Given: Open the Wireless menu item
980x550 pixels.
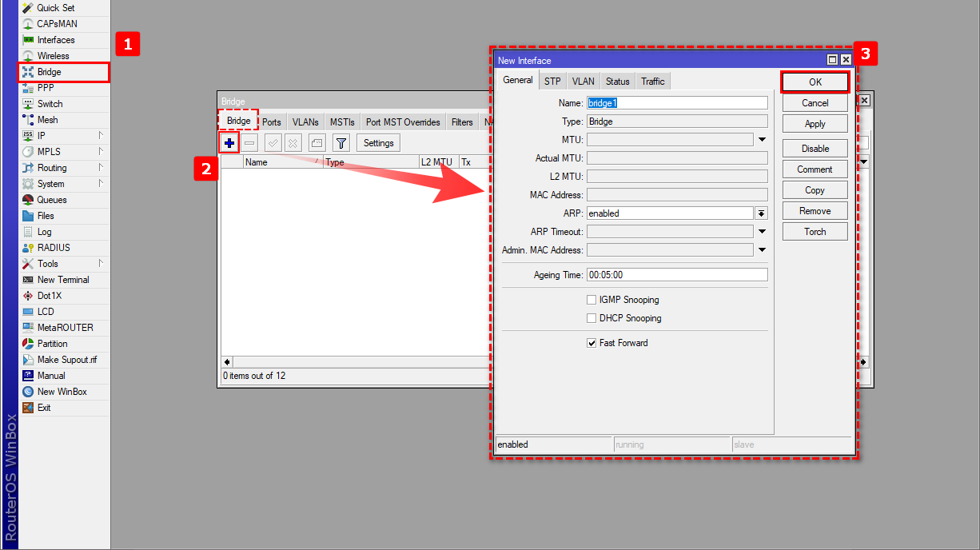Looking at the screenshot, I should pos(53,56).
